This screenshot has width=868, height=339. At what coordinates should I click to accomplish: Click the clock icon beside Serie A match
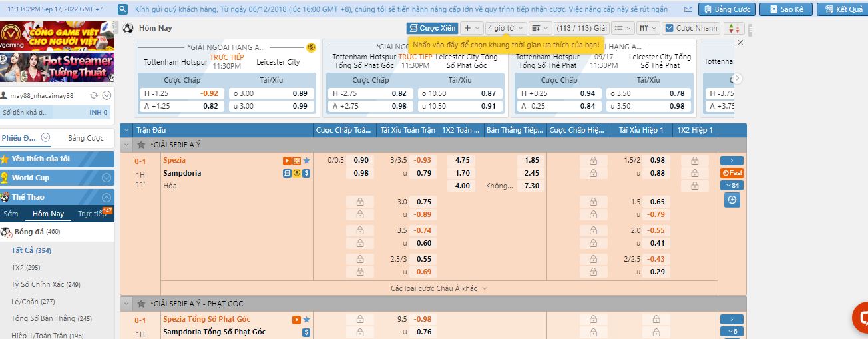pyautogui.click(x=732, y=200)
